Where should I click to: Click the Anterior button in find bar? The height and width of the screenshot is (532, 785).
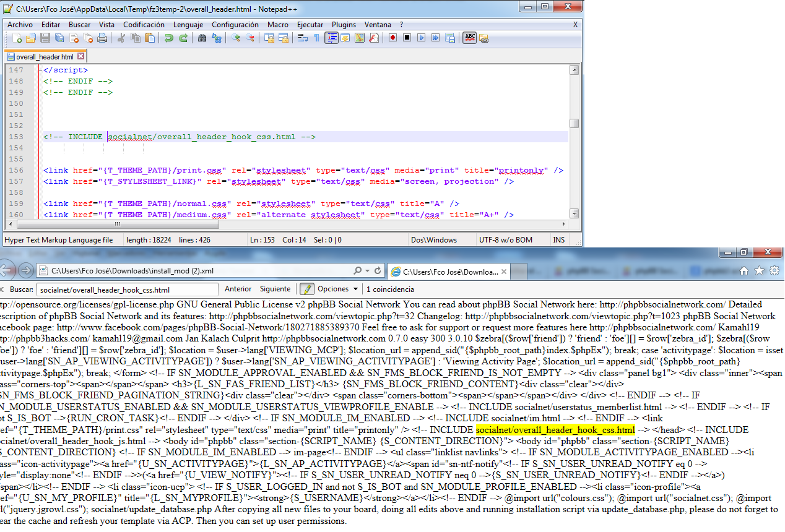(x=238, y=289)
